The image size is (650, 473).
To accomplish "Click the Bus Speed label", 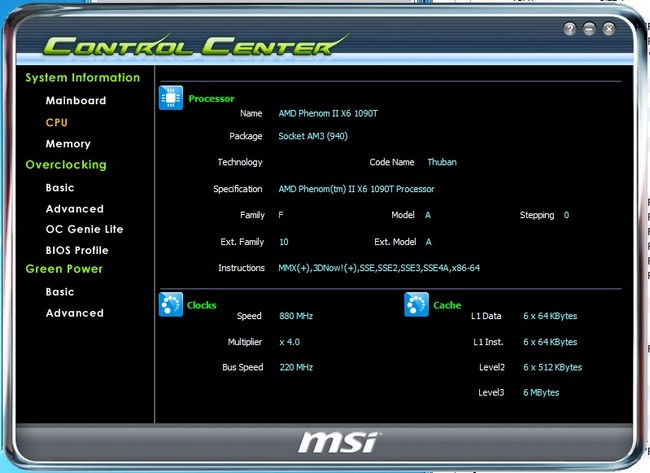I will pos(243,367).
